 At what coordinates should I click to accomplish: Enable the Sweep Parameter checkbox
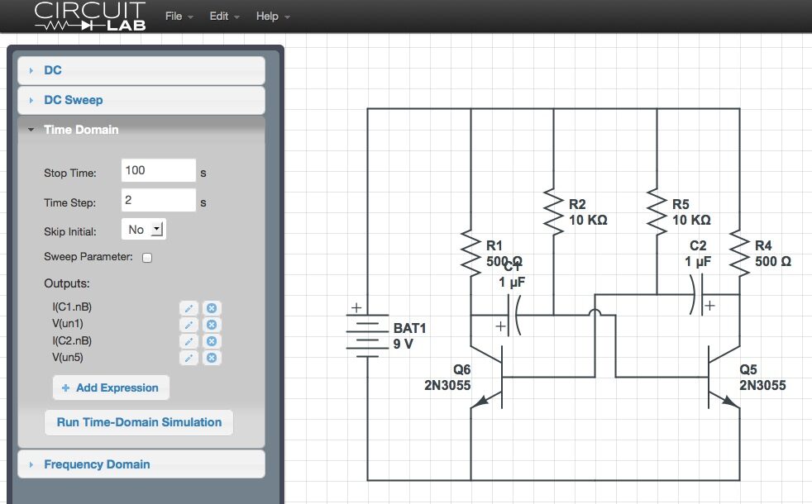coord(147,258)
